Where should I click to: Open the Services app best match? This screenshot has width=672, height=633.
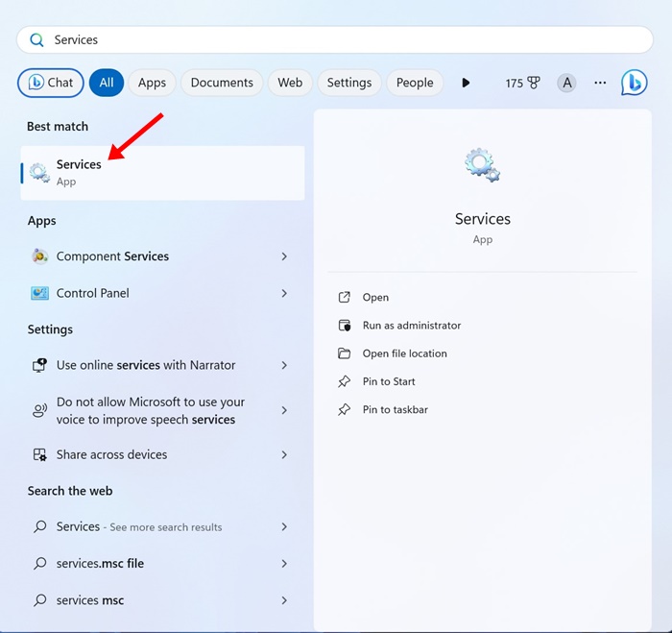click(163, 173)
